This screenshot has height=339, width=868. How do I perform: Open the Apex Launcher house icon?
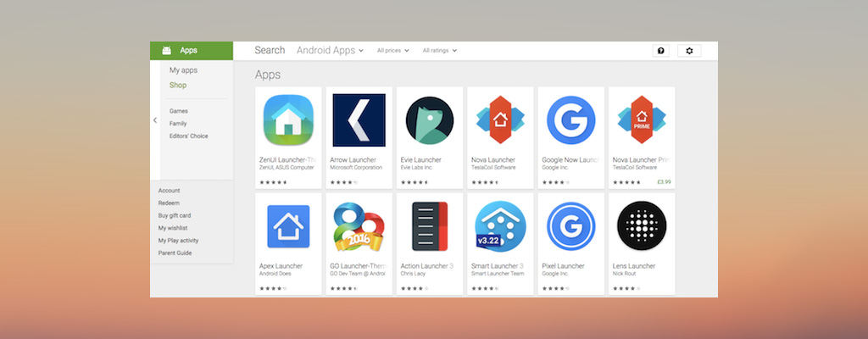pyautogui.click(x=288, y=226)
